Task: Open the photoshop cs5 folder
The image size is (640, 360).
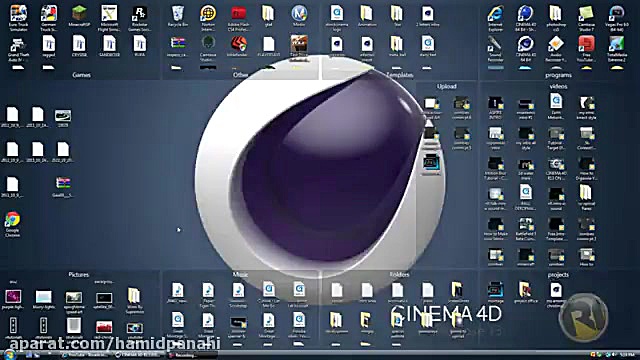Action: click(x=556, y=18)
